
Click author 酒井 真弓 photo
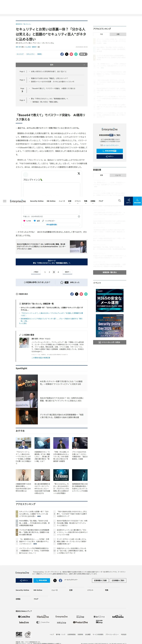point(24,343)
